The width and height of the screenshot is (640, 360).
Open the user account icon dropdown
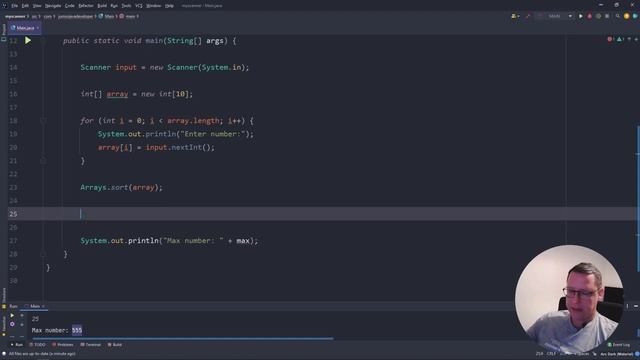pos(515,16)
